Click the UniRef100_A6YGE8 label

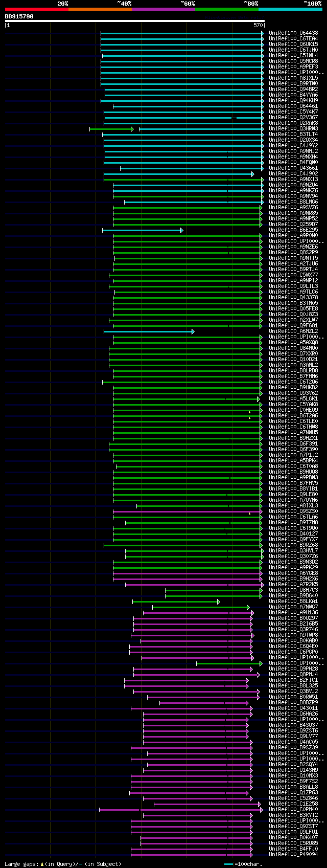click(x=293, y=573)
